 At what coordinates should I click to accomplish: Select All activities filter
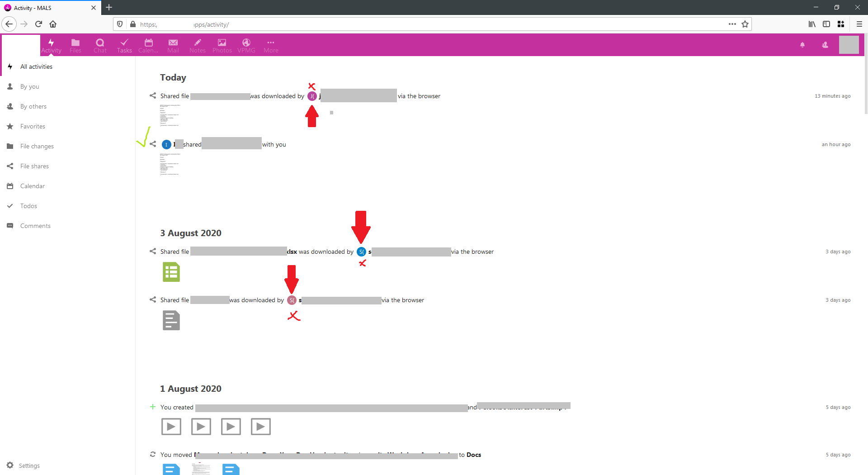click(x=68, y=66)
